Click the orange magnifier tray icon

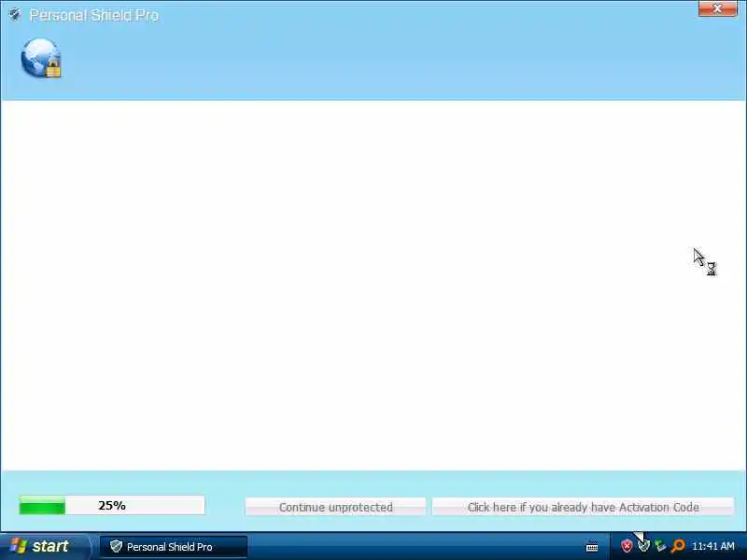(678, 546)
